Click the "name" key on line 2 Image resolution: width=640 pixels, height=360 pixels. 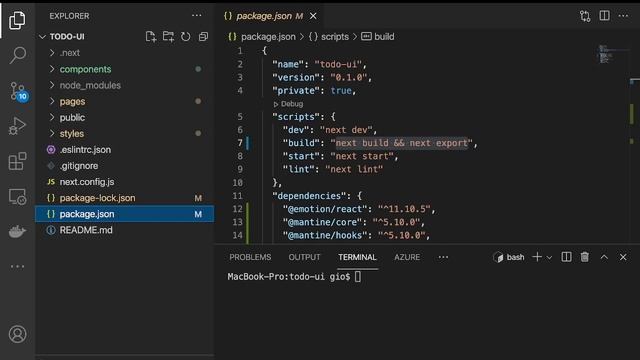tap(288, 64)
